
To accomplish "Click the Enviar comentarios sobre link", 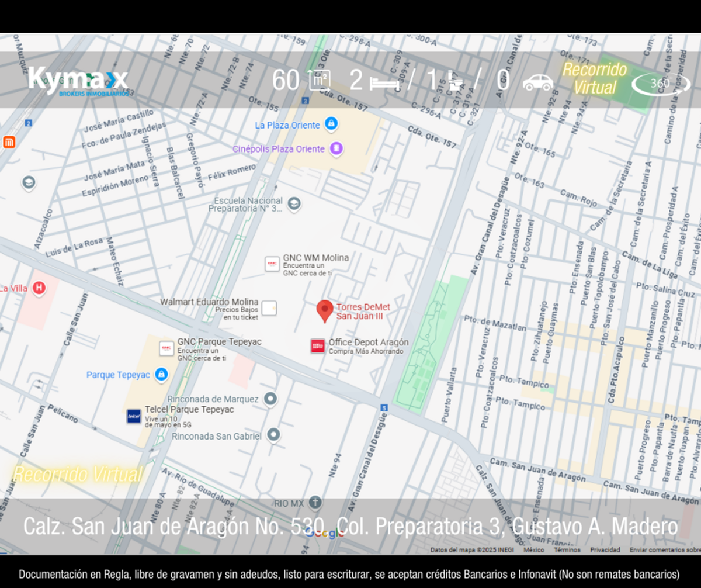I will pyautogui.click(x=665, y=550).
